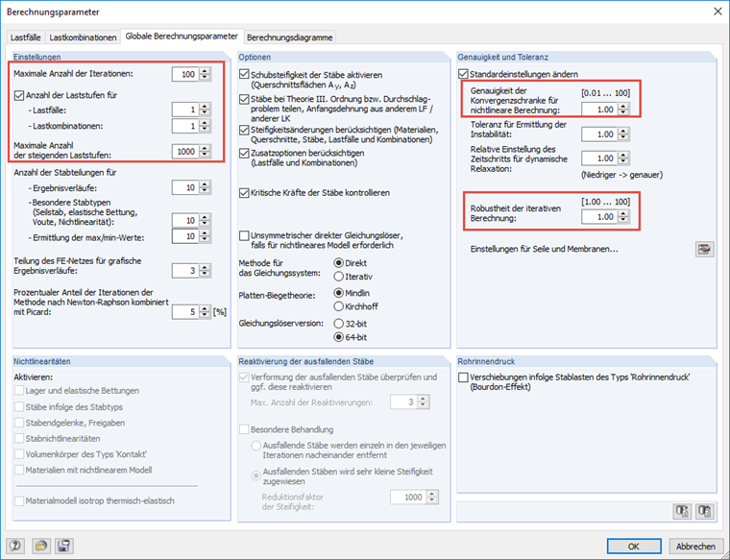Confirm with the OK button
The image size is (730, 560).
[x=634, y=546]
